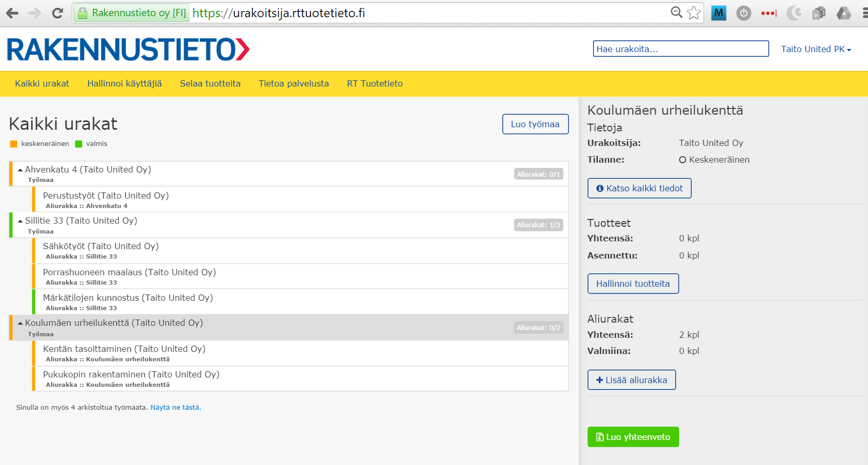Click the browser forward arrow
Screen dimensions: 868x465
click(35, 13)
